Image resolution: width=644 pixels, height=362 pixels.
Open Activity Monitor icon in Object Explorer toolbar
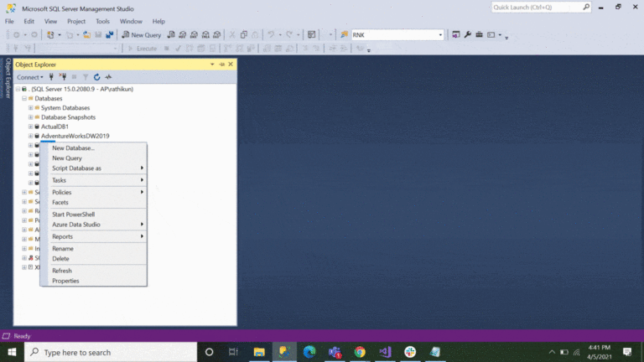click(108, 77)
